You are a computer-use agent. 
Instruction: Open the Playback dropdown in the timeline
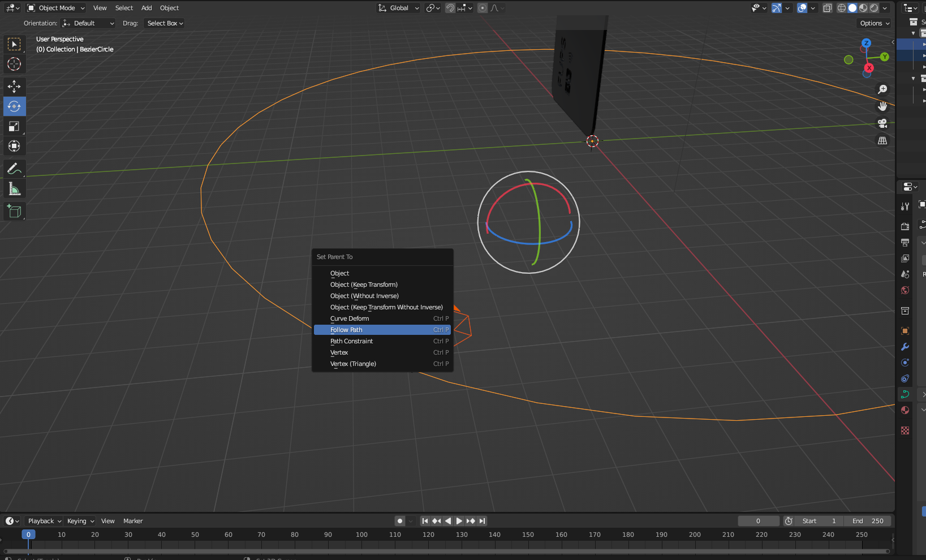click(44, 521)
